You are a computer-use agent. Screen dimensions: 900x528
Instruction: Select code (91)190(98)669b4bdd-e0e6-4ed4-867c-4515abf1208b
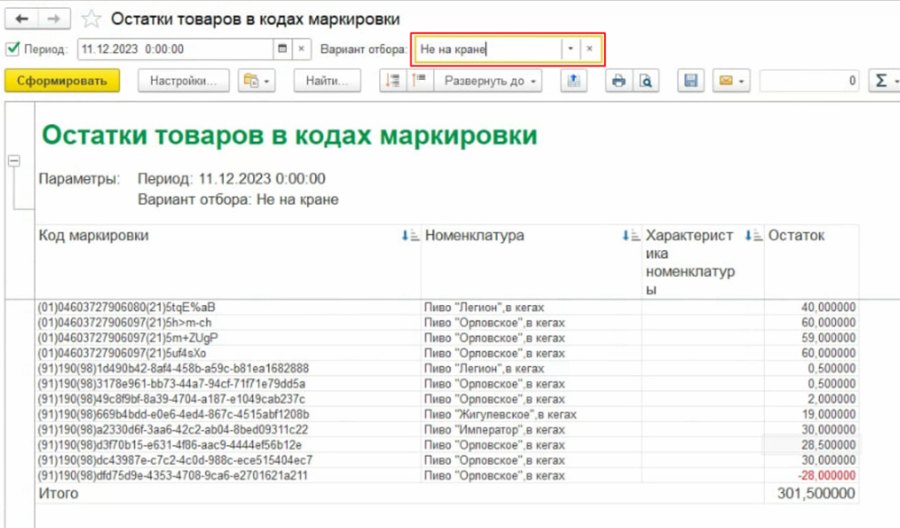tap(173, 414)
